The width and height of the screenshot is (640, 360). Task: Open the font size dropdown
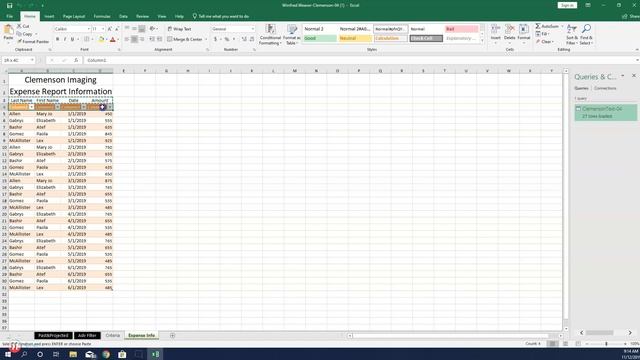(103, 29)
